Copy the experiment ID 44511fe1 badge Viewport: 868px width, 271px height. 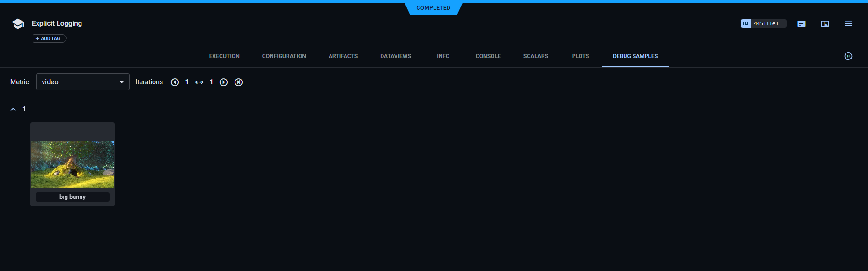pos(763,23)
